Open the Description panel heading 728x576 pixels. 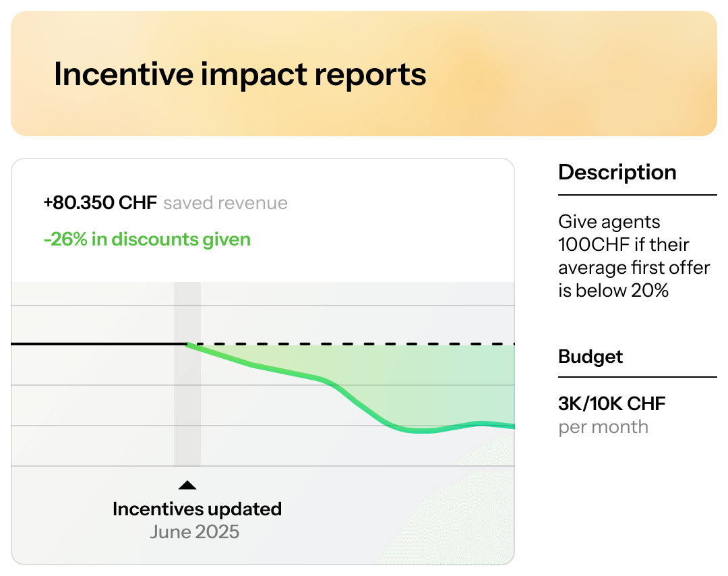pyautogui.click(x=617, y=172)
